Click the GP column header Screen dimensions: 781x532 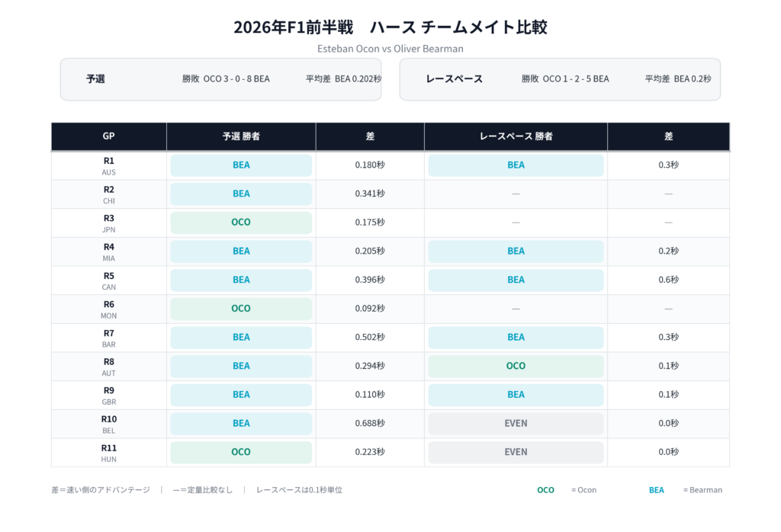pyautogui.click(x=108, y=136)
